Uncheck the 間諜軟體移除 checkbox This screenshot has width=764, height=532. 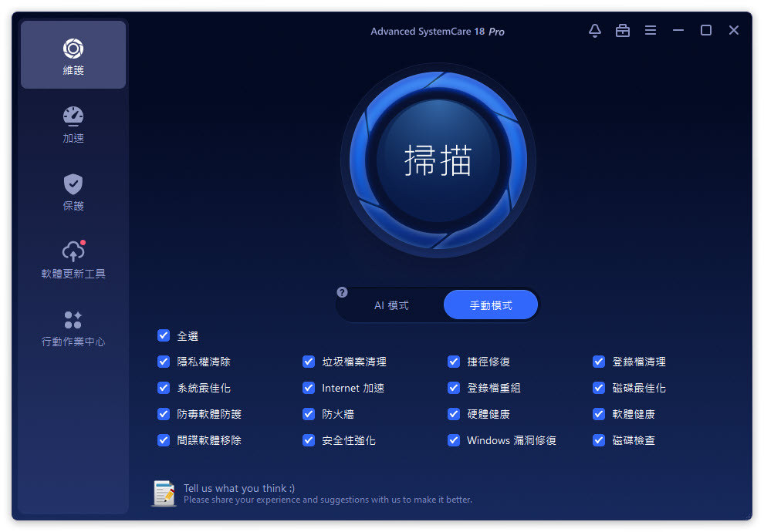click(x=164, y=440)
